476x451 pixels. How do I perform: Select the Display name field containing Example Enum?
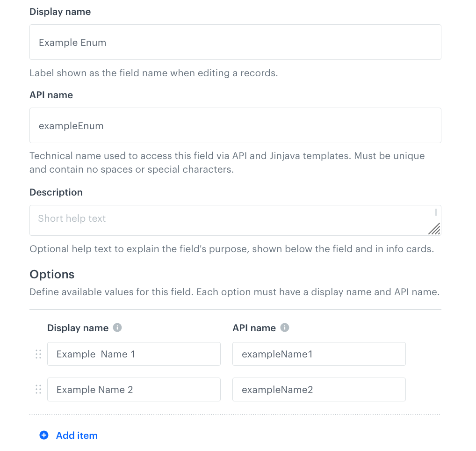point(235,42)
